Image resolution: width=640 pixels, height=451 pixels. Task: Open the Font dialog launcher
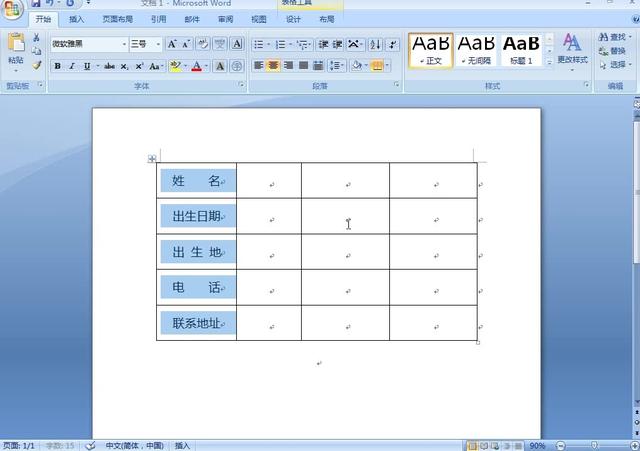click(241, 84)
